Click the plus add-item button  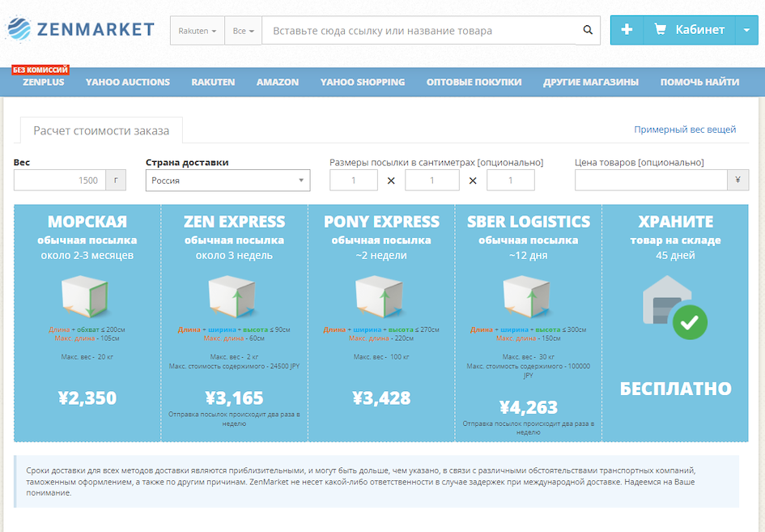tap(627, 30)
